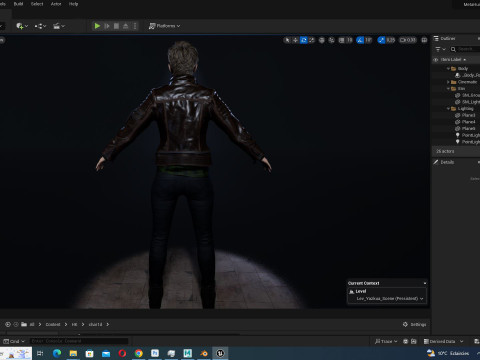Activate the viewport select mode arrow

287,40
